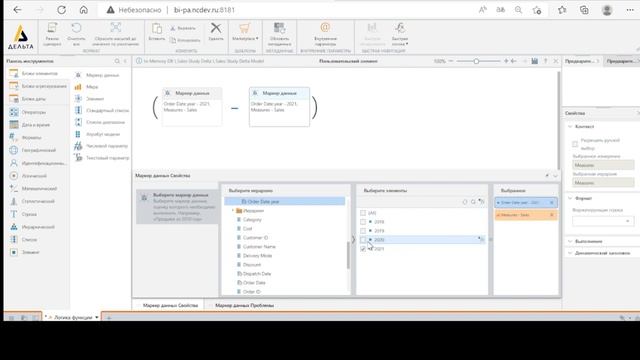
Task: Pick the Standard list block
Action: pyautogui.click(x=102, y=110)
